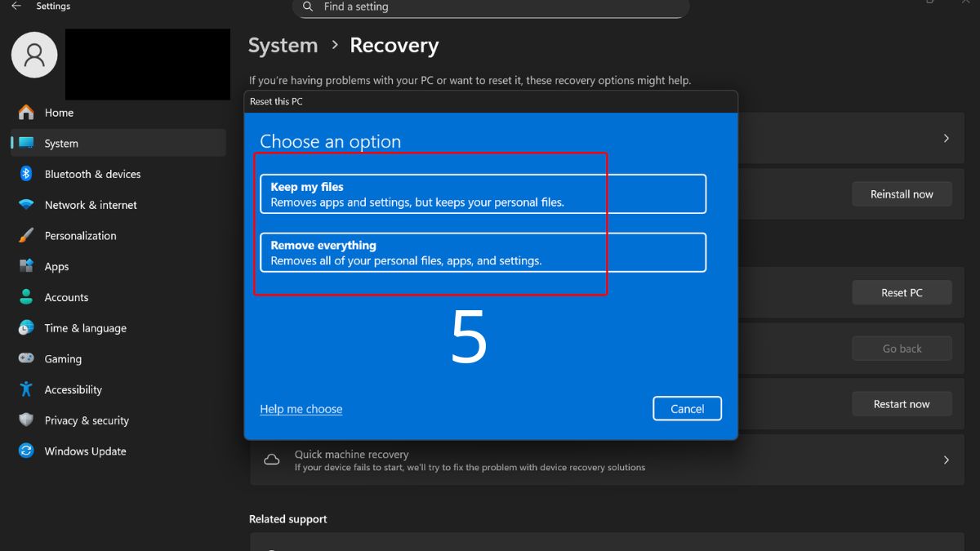The image size is (980, 551).
Task: Click the grayed-out Go back button
Action: click(x=902, y=349)
